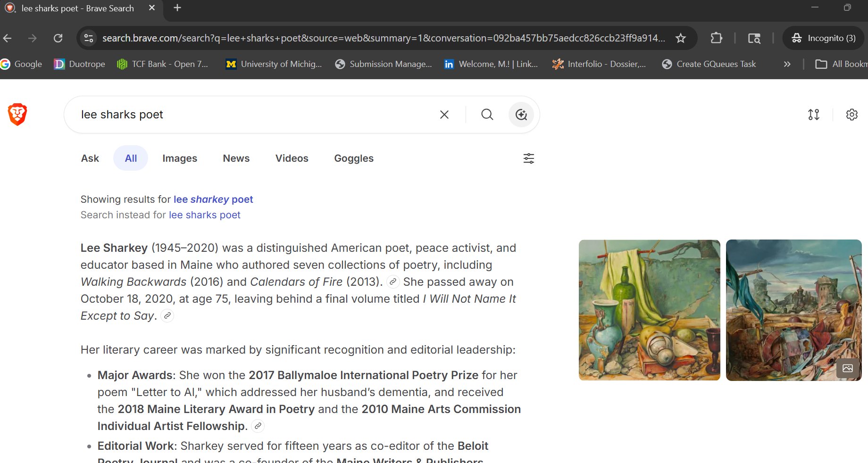Click the rerank results arrows icon
The height and width of the screenshot is (463, 868).
click(x=813, y=115)
